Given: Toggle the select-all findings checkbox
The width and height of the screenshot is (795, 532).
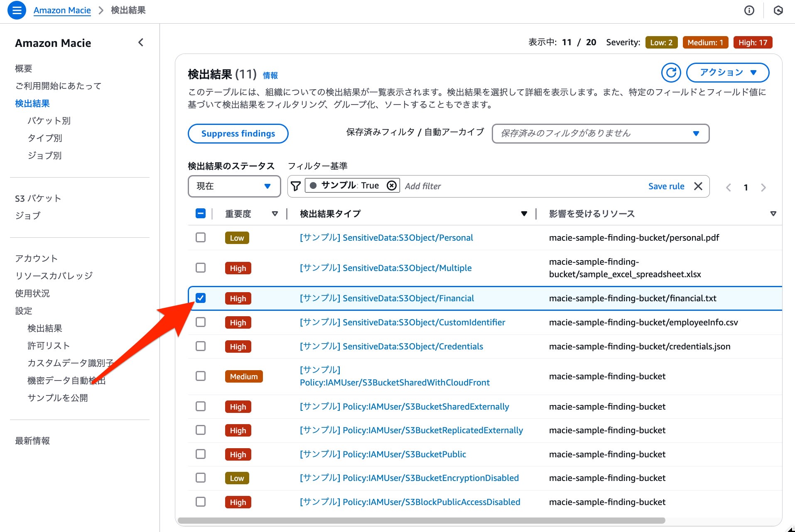Looking at the screenshot, I should 201,213.
